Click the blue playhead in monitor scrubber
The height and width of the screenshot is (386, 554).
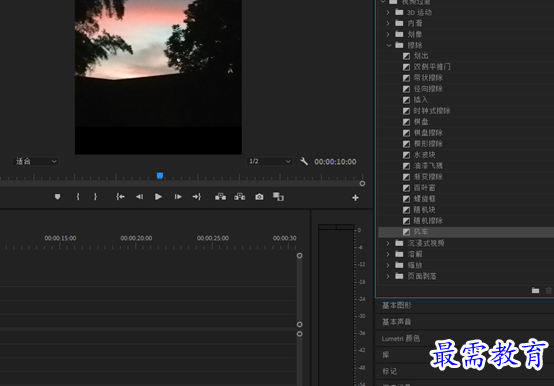click(x=160, y=176)
